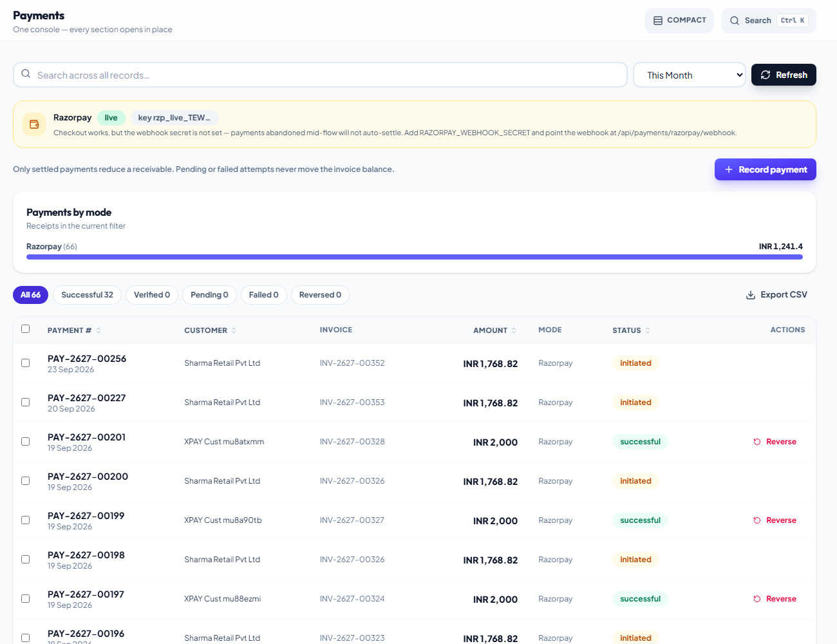Screen dimensions: 837x644
Task: Click the Export CSV button
Action: point(776,295)
